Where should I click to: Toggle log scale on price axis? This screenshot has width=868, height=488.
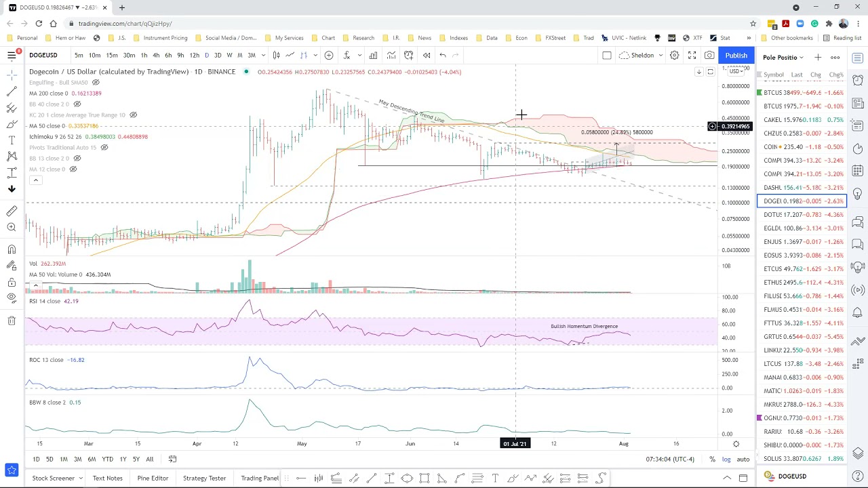pyautogui.click(x=726, y=460)
